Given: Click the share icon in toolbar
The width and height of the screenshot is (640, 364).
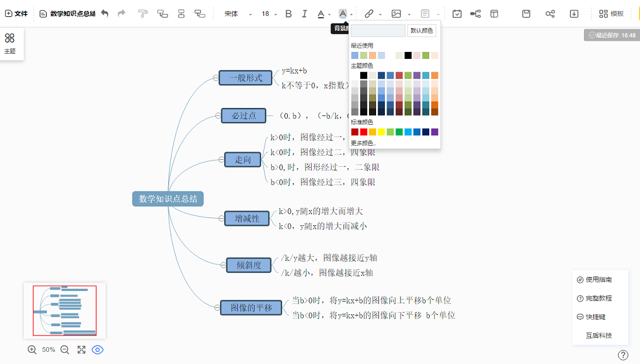Looking at the screenshot, I should 550,13.
